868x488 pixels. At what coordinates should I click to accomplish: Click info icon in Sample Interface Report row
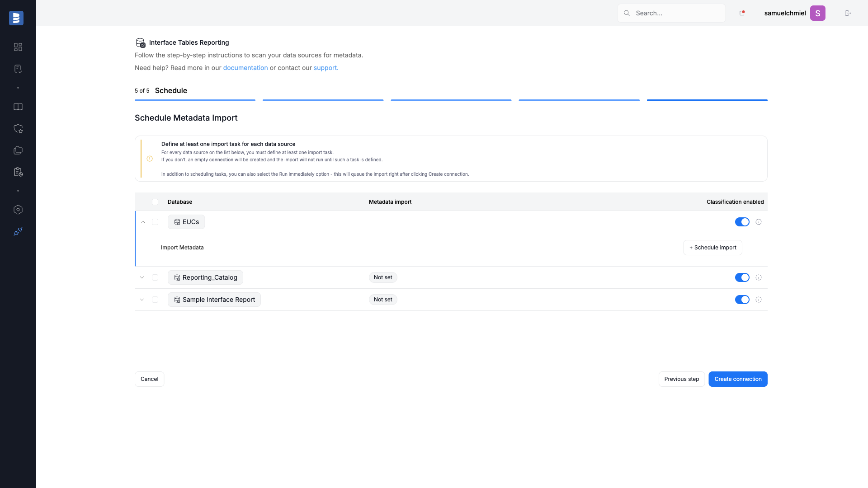pyautogui.click(x=759, y=300)
